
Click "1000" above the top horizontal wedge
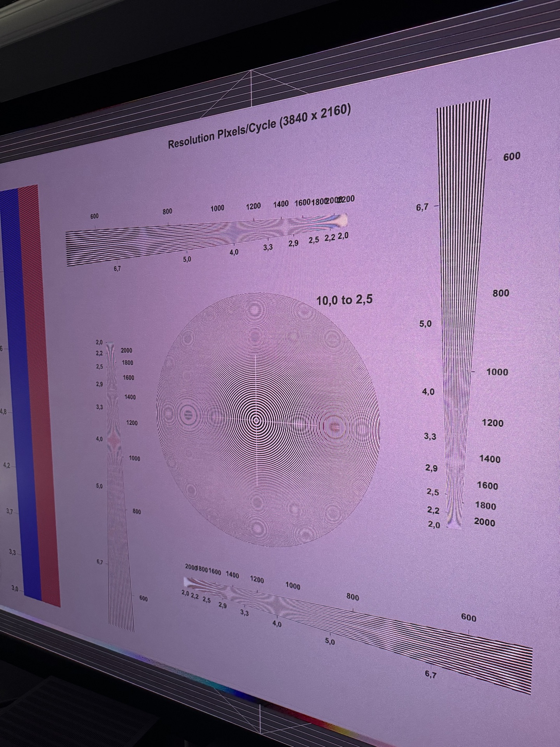217,208
